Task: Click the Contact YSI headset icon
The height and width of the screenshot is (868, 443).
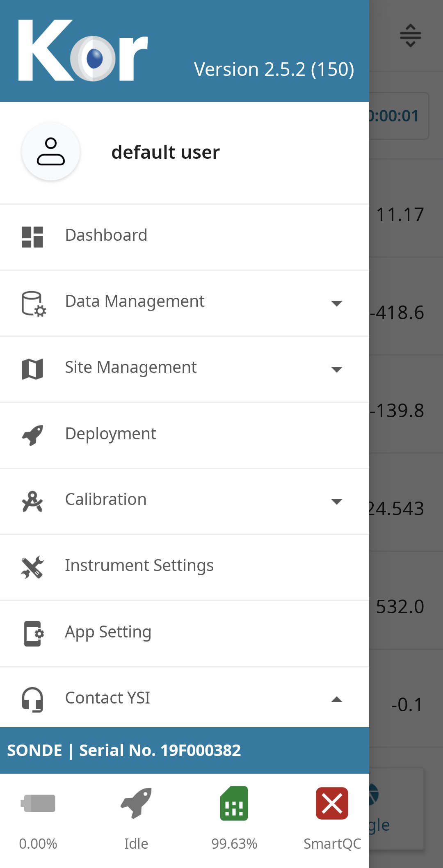Action: tap(32, 699)
